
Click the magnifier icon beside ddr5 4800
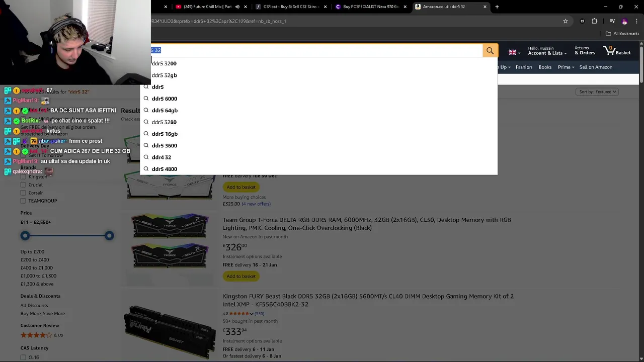pyautogui.click(x=146, y=169)
